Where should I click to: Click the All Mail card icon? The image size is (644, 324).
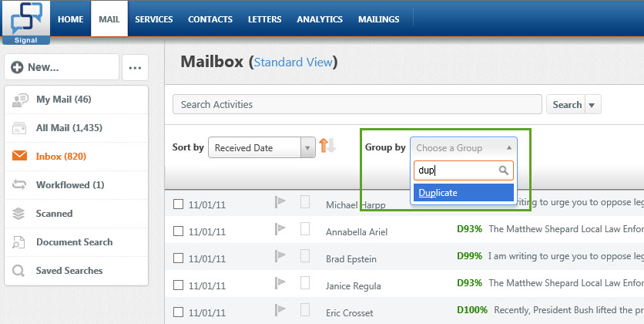click(19, 128)
